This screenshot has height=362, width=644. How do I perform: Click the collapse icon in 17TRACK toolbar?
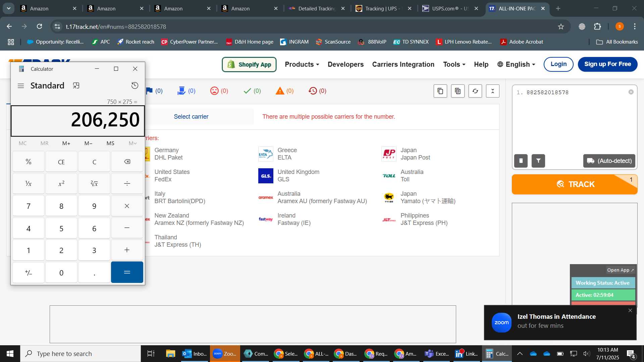point(493,91)
